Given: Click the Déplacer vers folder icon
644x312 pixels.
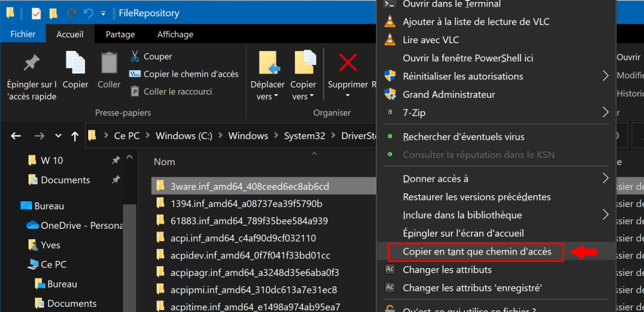Looking at the screenshot, I should pyautogui.click(x=269, y=63).
